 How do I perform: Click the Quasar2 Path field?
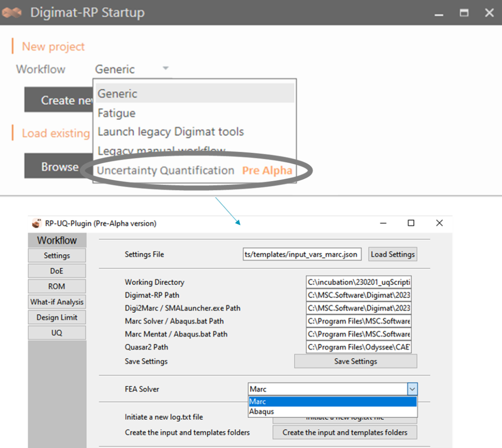coord(358,347)
